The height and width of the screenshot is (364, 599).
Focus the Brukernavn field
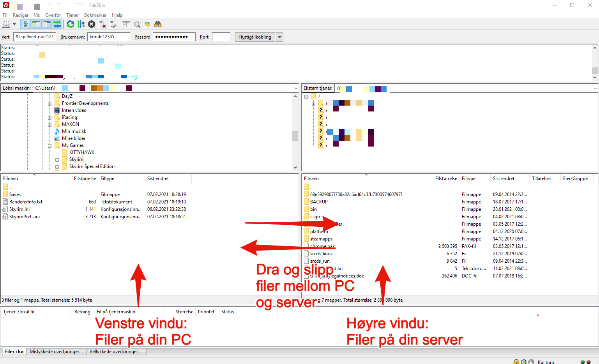coord(109,37)
